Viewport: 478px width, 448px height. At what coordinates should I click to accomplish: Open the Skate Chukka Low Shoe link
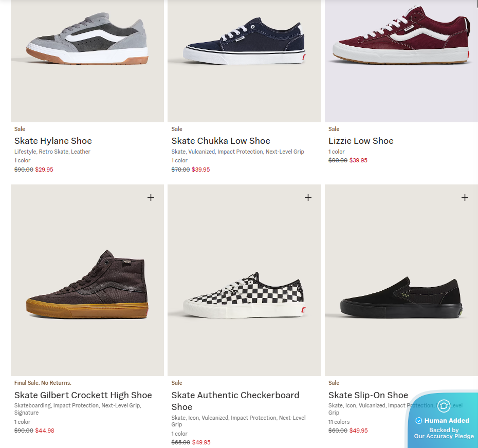220,141
